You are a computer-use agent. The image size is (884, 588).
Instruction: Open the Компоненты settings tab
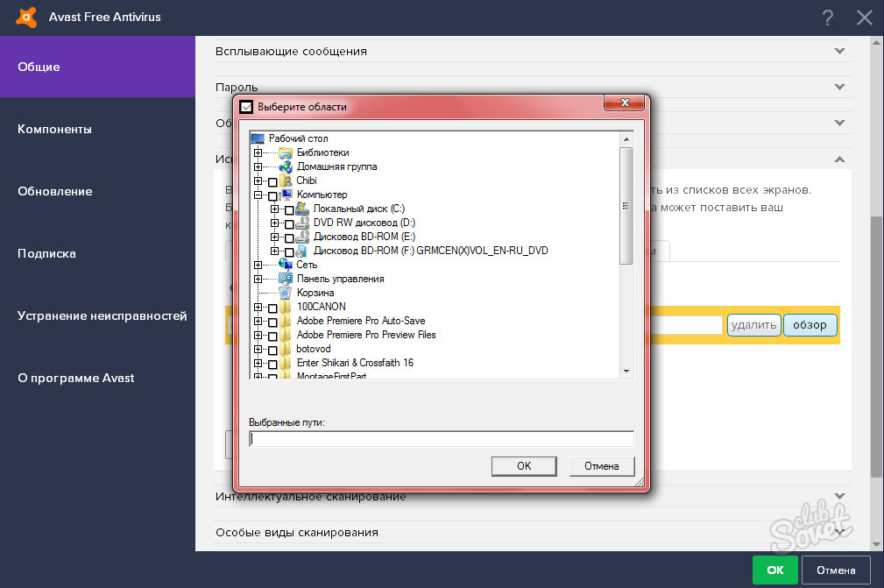(x=54, y=129)
